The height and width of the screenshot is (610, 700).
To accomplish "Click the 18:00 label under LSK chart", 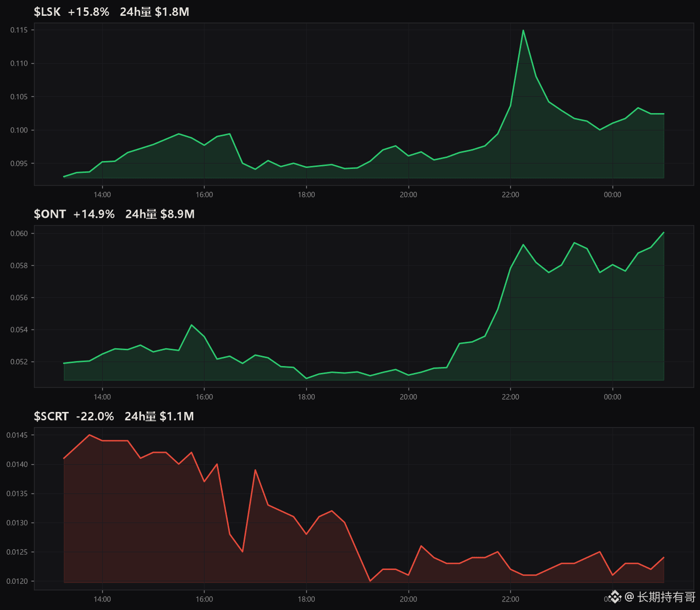I will pos(306,195).
